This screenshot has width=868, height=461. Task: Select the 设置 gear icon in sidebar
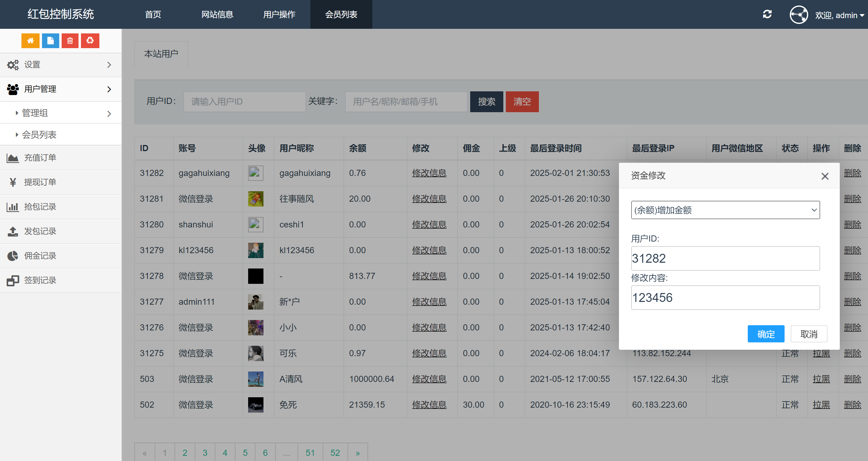pyautogui.click(x=13, y=65)
